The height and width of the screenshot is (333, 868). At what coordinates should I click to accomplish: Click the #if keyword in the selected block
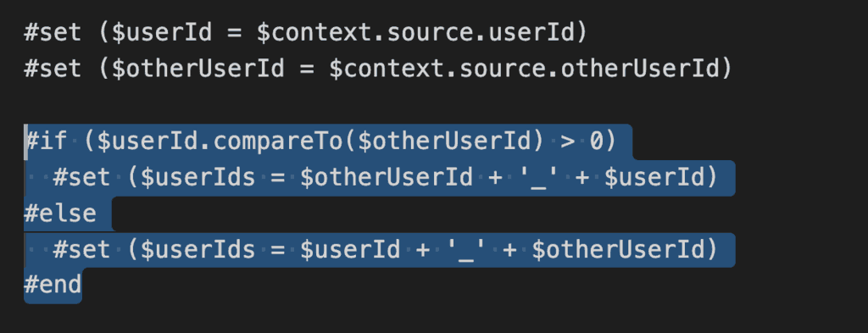(46, 142)
